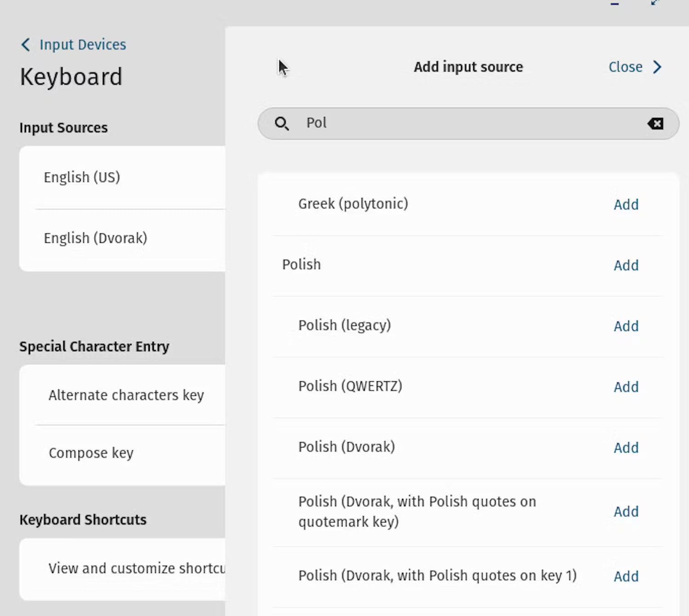Image resolution: width=689 pixels, height=616 pixels.
Task: Close the Add input source panel
Action: [x=625, y=67]
